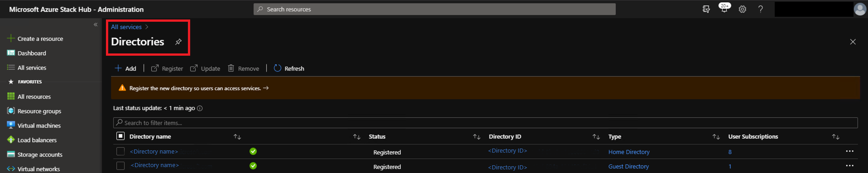Sort by Directory name column
Viewport: 868px width, 173px height.
tap(237, 137)
